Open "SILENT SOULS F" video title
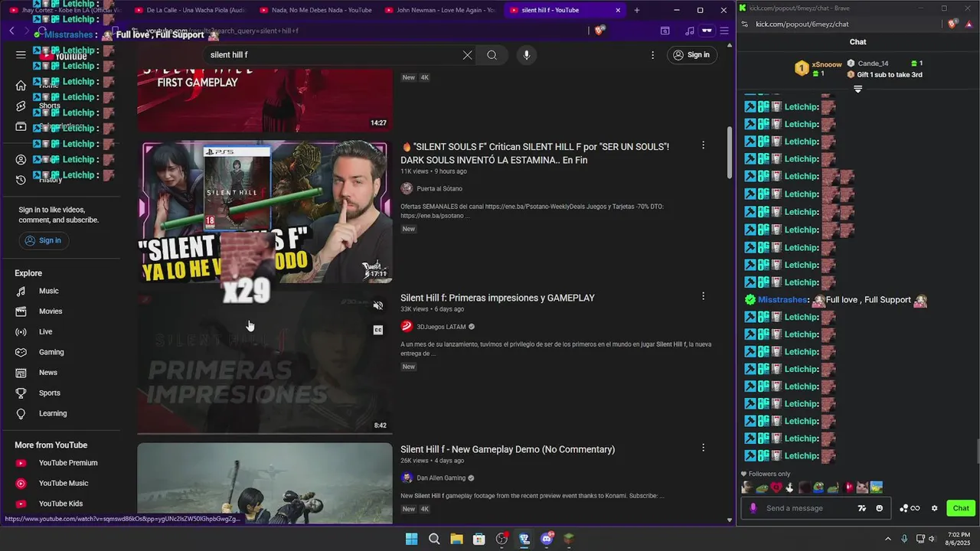 [535, 153]
